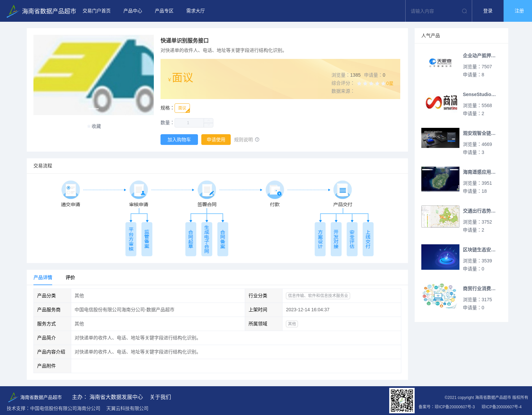Decrease quantity with the down stepper arrow
The height and width of the screenshot is (415, 532).
click(x=209, y=125)
